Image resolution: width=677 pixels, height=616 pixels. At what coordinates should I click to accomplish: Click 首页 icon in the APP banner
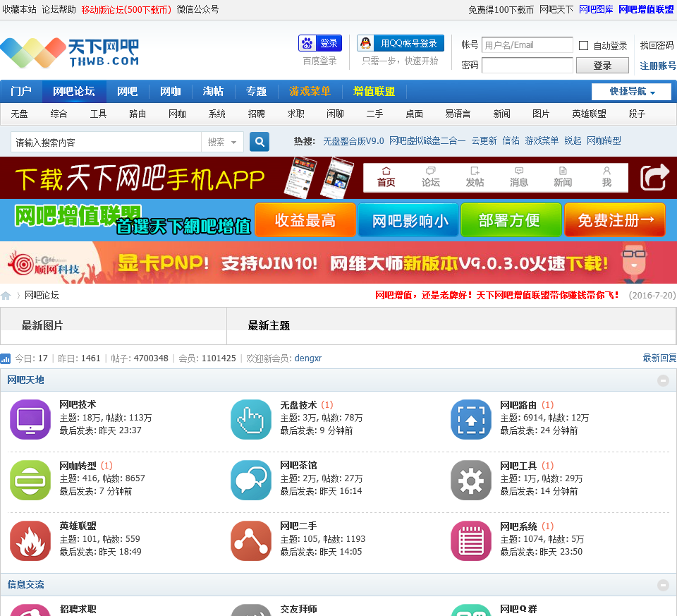tap(386, 177)
